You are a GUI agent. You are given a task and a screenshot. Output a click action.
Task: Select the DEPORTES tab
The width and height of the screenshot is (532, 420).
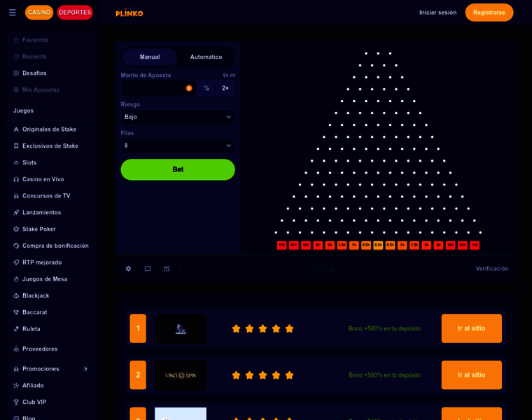(75, 13)
